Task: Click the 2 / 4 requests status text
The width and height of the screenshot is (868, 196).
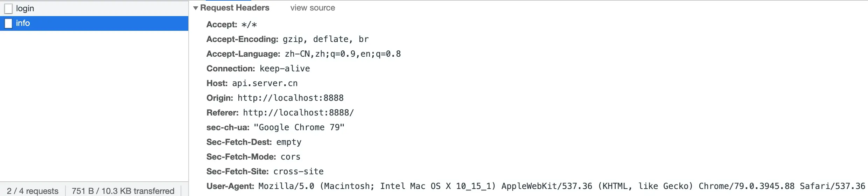Action: 33,191
